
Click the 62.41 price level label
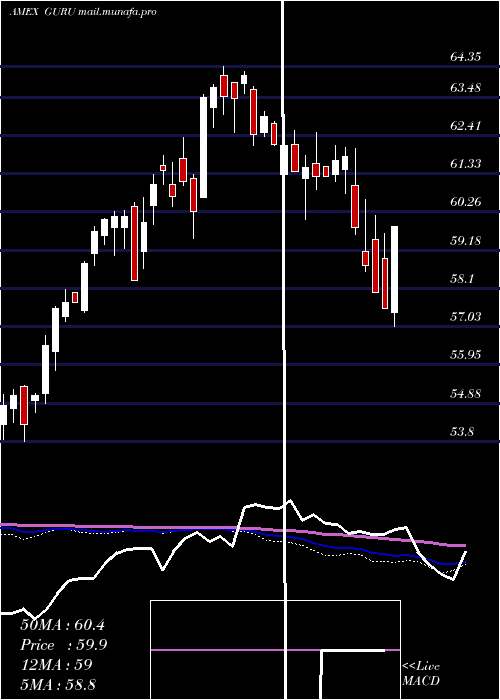pyautogui.click(x=466, y=125)
